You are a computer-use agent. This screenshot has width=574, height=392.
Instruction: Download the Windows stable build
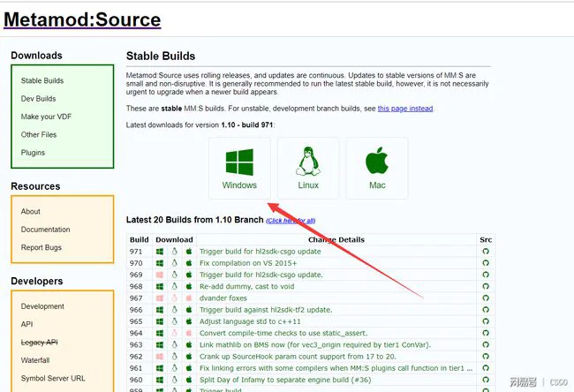(239, 169)
